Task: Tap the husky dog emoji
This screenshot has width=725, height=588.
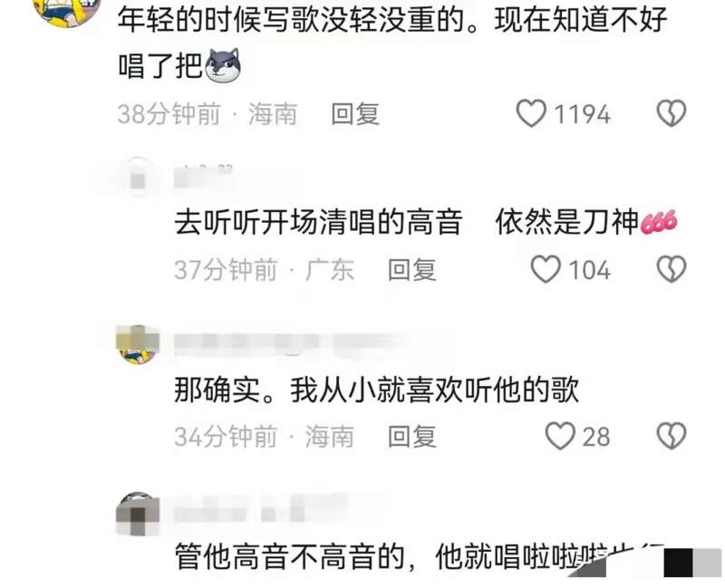Action: click(x=222, y=65)
